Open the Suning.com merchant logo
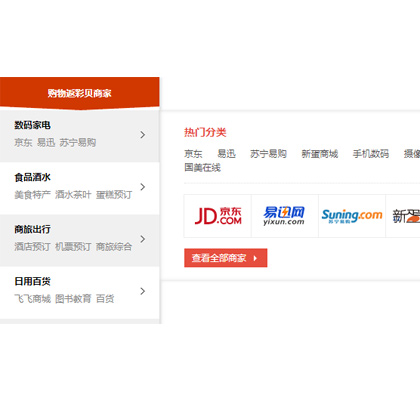 (352, 216)
